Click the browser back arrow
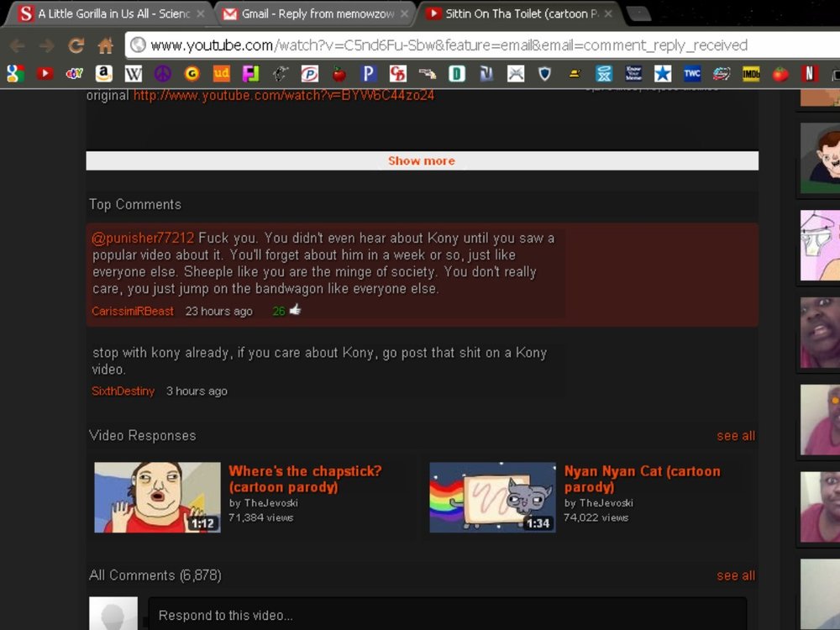 click(x=18, y=45)
